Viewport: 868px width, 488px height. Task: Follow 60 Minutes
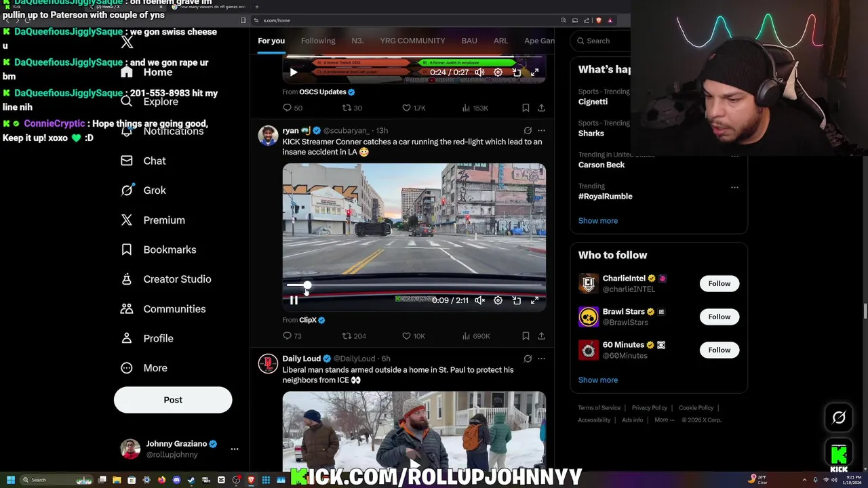click(719, 350)
